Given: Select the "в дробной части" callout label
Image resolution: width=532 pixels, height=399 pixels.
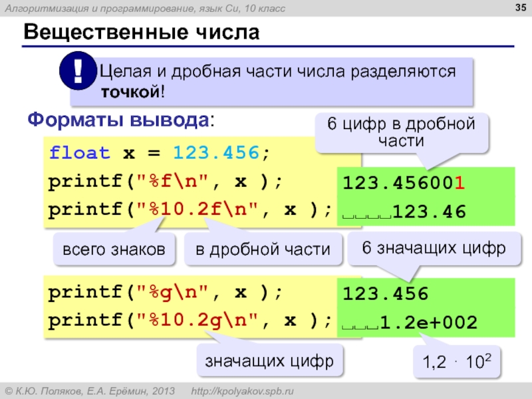Looking at the screenshot, I should [263, 250].
